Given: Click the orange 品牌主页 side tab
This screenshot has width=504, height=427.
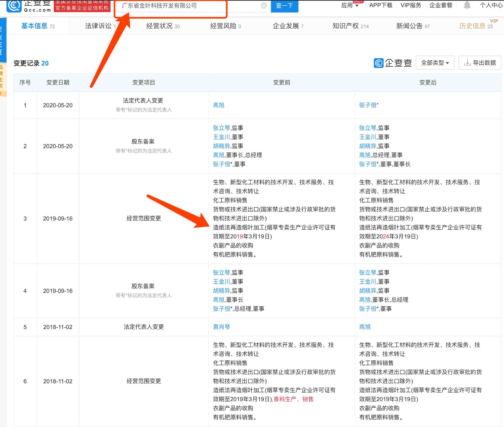Looking at the screenshot, I should coord(3,79).
